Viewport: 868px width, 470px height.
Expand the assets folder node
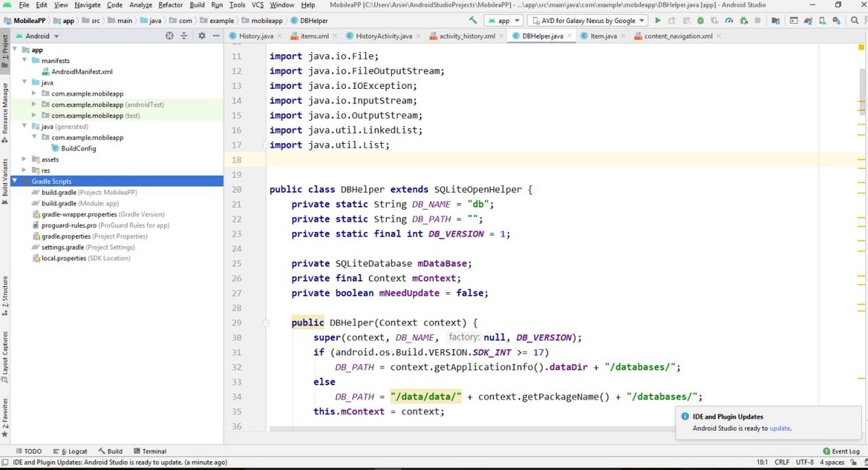(x=25, y=159)
